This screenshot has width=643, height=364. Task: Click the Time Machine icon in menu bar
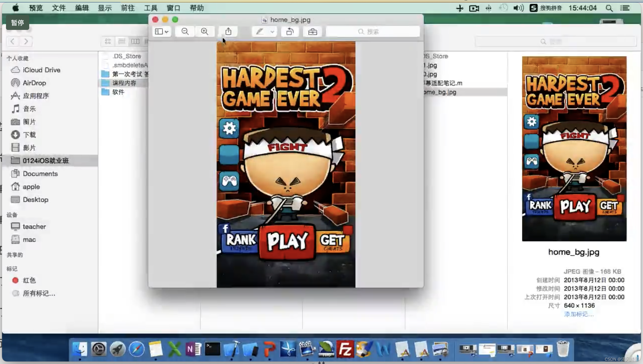click(x=503, y=8)
